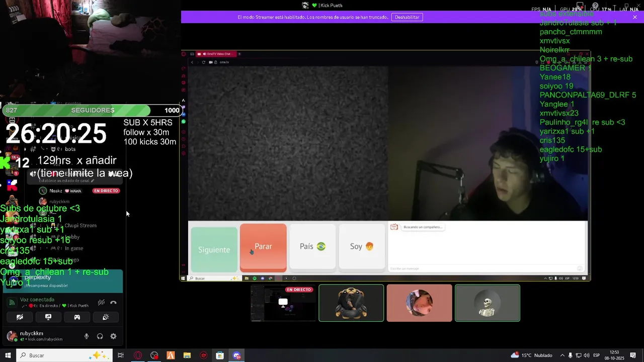Screen dimensions: 644x362
Task: Open the live stream preview thumbnail
Action: tap(283, 303)
